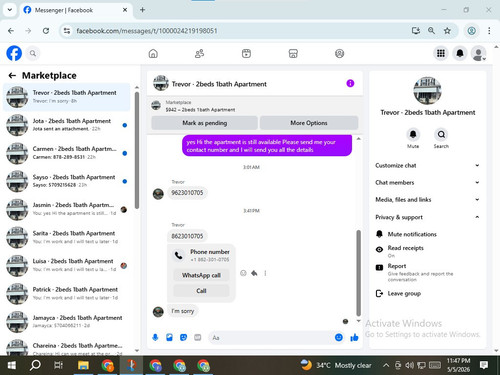Reload the page with browser refresh icon

coord(46,31)
